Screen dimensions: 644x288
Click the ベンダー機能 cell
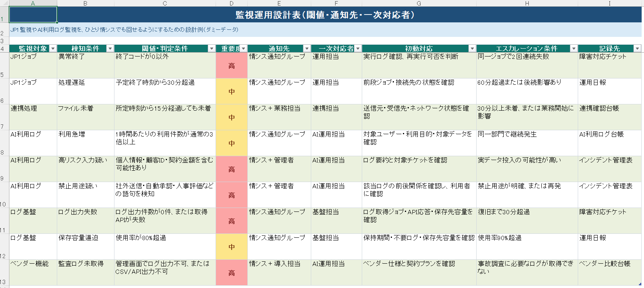tap(33, 273)
